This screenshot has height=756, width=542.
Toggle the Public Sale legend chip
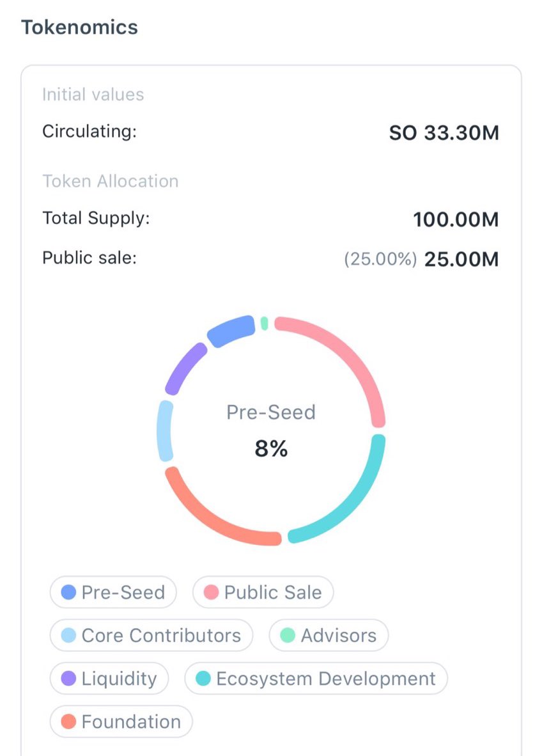[x=263, y=592]
